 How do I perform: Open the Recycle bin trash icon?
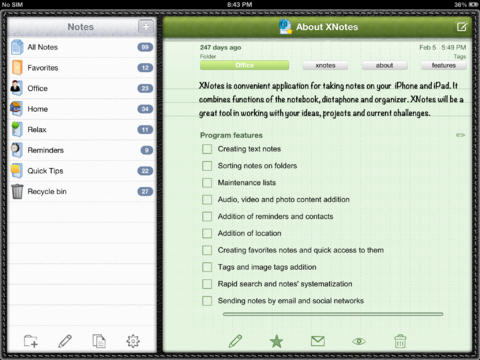click(17, 191)
